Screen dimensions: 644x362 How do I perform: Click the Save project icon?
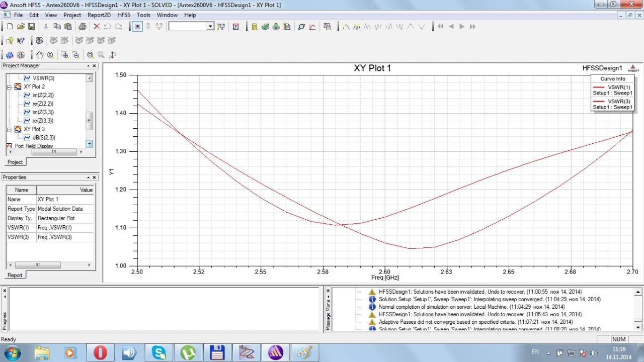31,27
